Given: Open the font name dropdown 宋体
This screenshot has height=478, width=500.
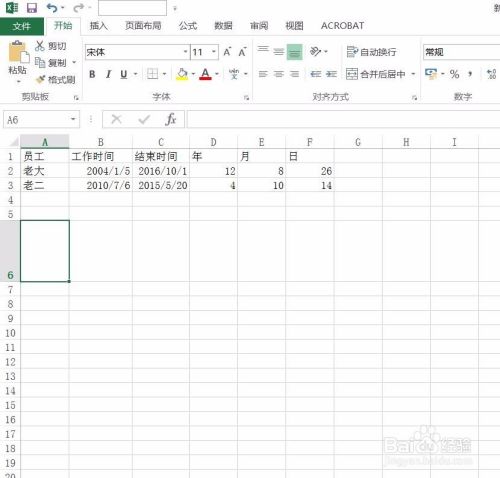Looking at the screenshot, I should coord(185,52).
